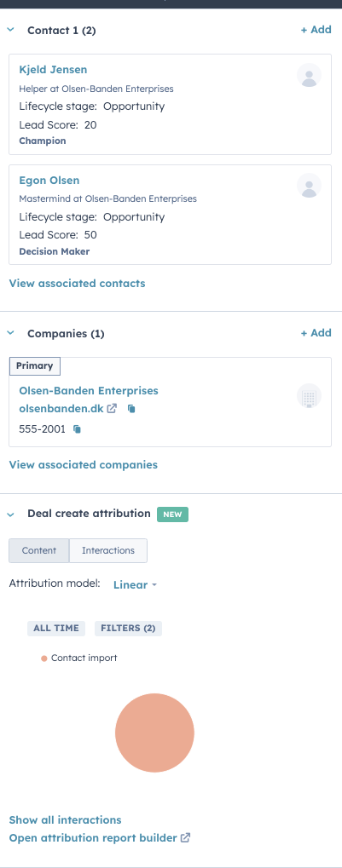Switch to the Interactions tab
The image size is (342, 868).
108,551
